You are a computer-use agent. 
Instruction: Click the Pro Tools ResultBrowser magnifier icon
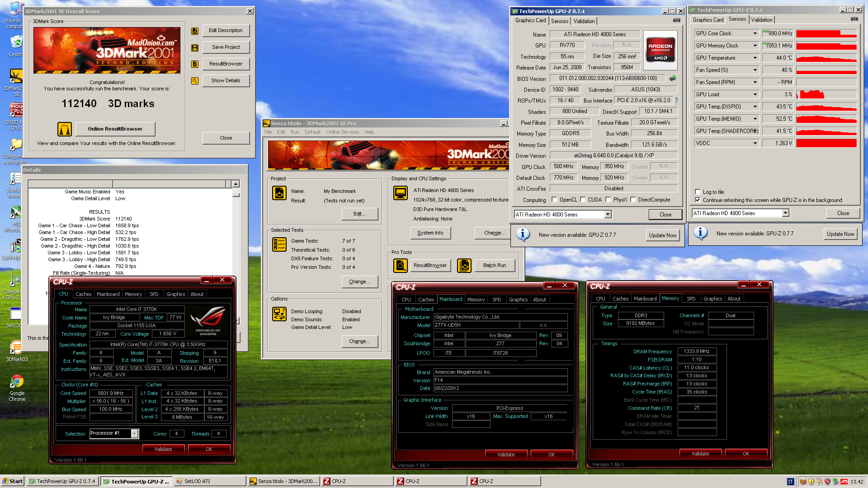[401, 266]
